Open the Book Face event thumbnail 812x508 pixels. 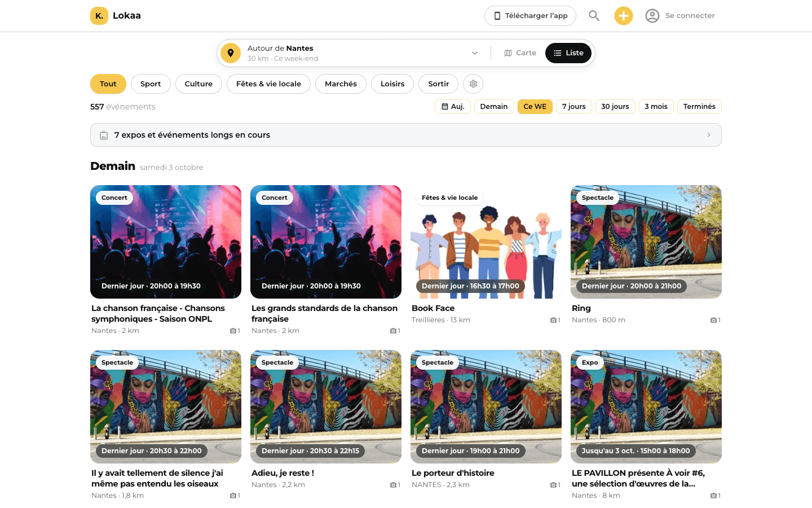click(486, 242)
